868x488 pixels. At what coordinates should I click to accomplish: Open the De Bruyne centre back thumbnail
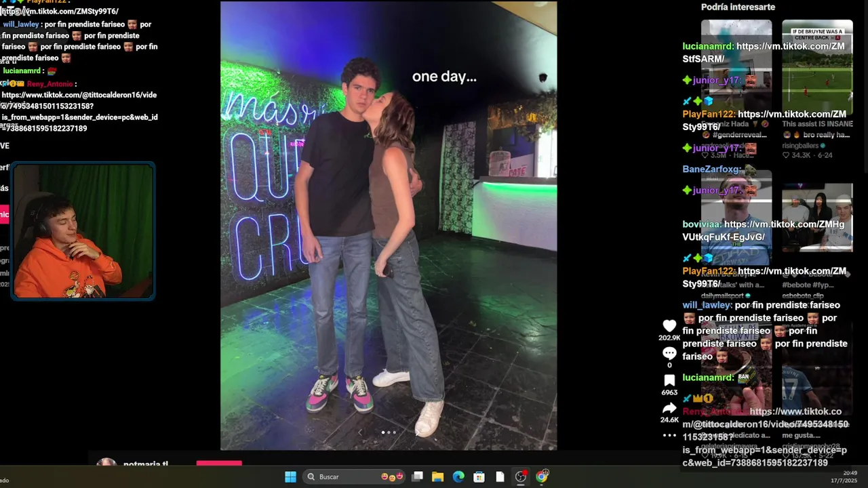pyautogui.click(x=817, y=66)
